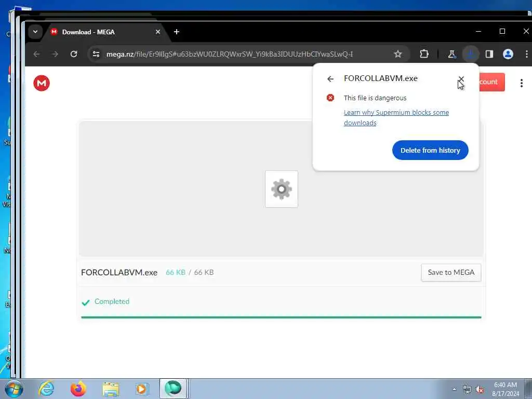This screenshot has width=532, height=399.
Task: Close the FORCOLLABVM.exe download popup
Action: click(x=461, y=79)
